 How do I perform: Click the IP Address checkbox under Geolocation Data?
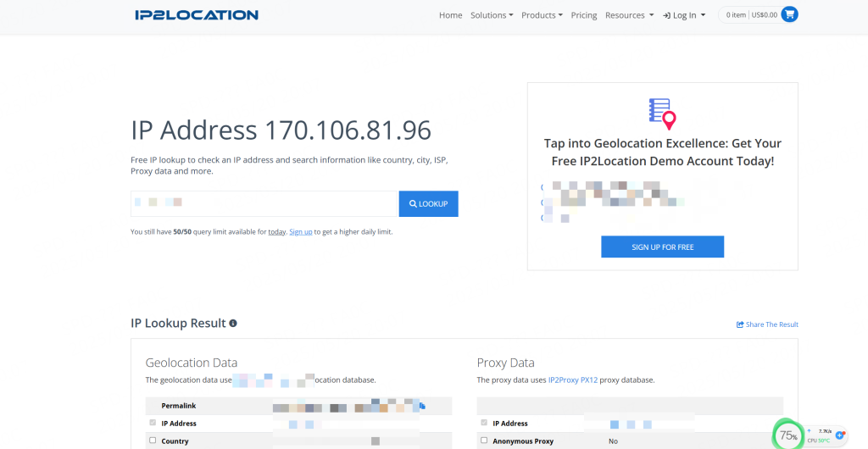tap(153, 423)
